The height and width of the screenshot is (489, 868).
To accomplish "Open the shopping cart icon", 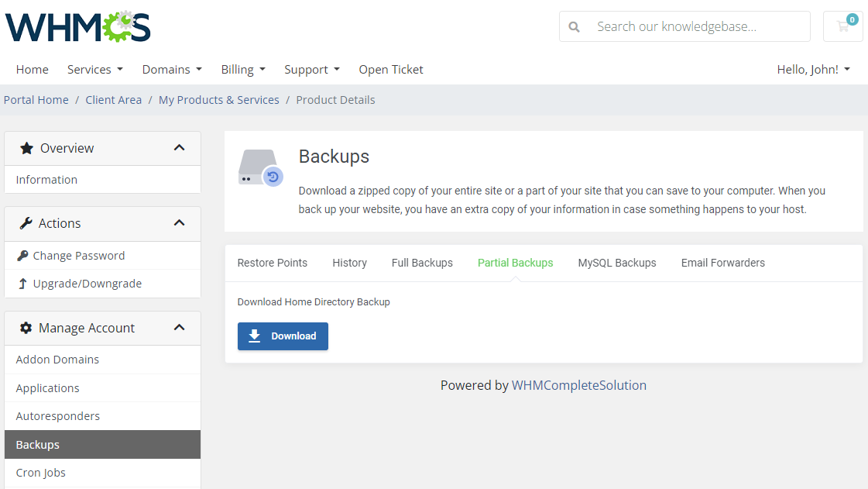I will (843, 26).
